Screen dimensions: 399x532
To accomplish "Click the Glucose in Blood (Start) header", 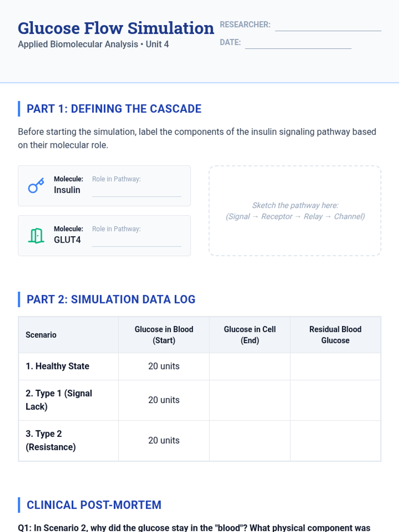I will point(164,335).
